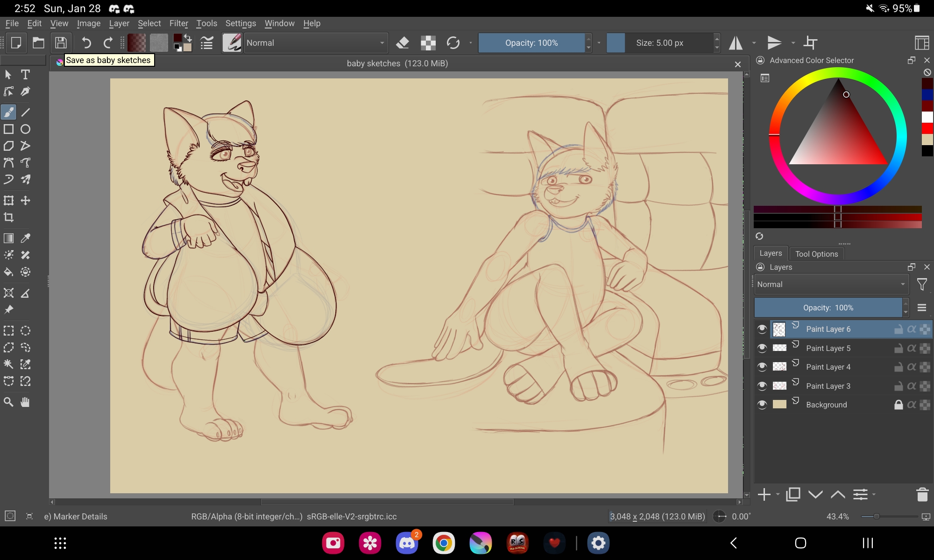
Task: Toggle eraser mode in toolbar
Action: click(x=402, y=43)
